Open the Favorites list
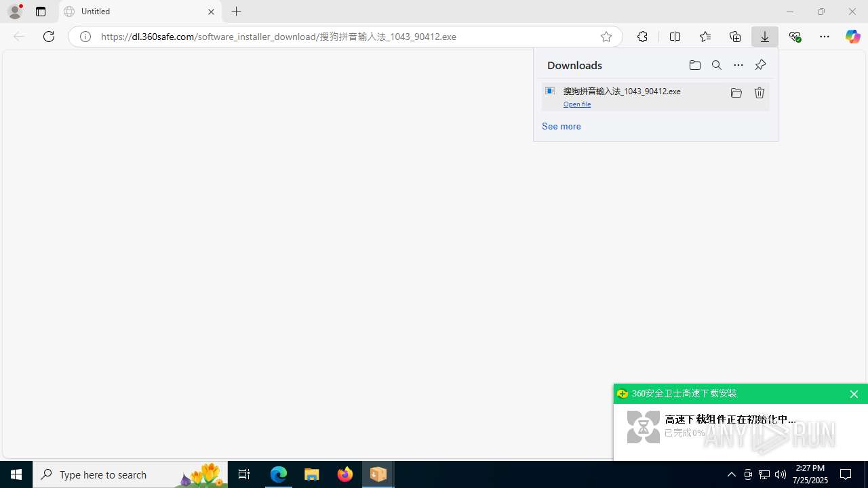The image size is (868, 488). coord(705,37)
